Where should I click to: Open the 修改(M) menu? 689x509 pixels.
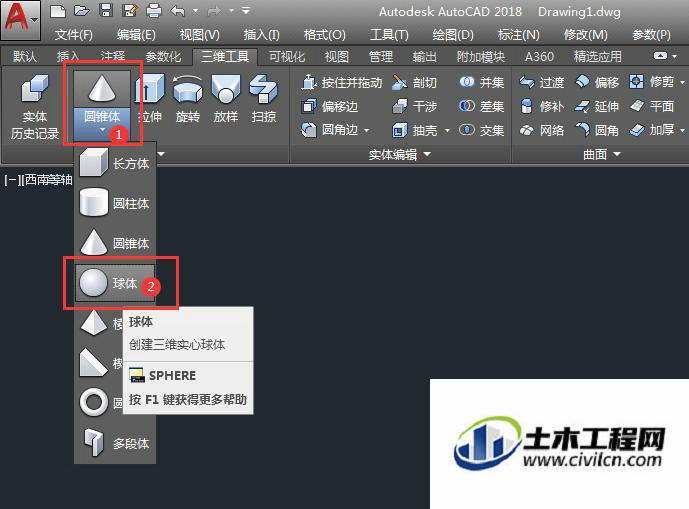coord(586,35)
